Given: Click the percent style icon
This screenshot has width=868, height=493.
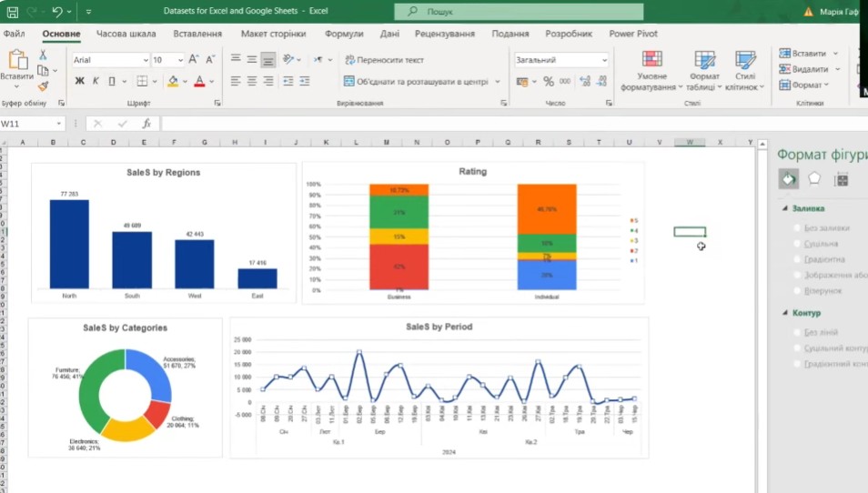Looking at the screenshot, I should pos(549,81).
